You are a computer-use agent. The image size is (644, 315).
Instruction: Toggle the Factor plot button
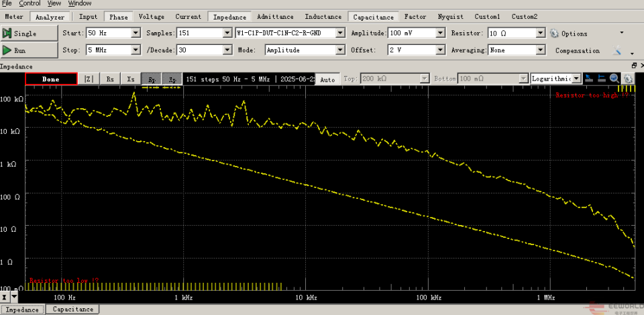415,17
